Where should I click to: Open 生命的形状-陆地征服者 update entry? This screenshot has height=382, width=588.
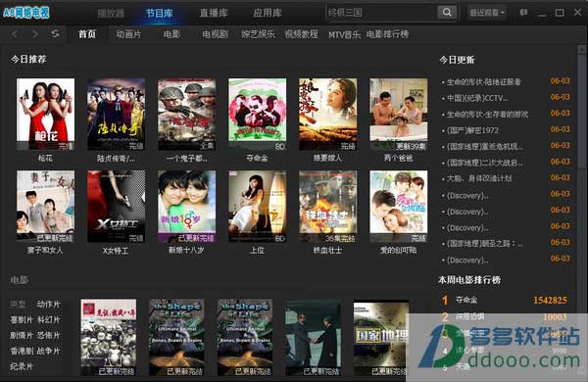[484, 81]
